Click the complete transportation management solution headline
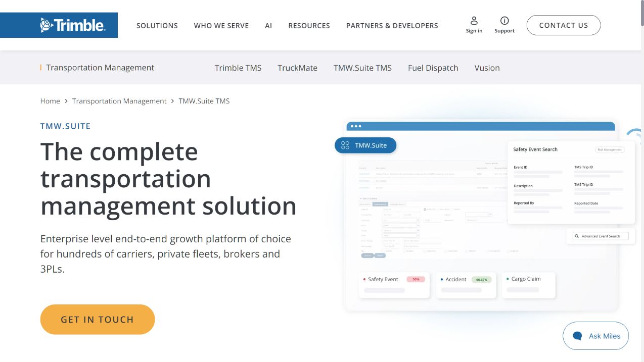This screenshot has height=362, width=644. (x=168, y=179)
